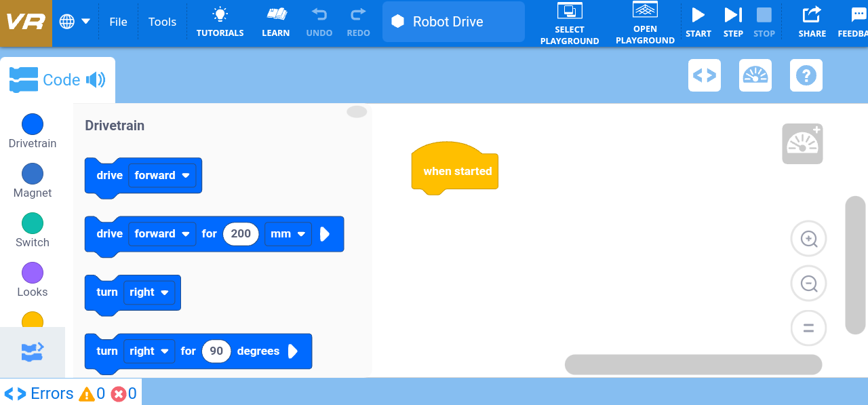Viewport: 868px width, 405px height.
Task: Open the code viewer panel
Action: 704,75
